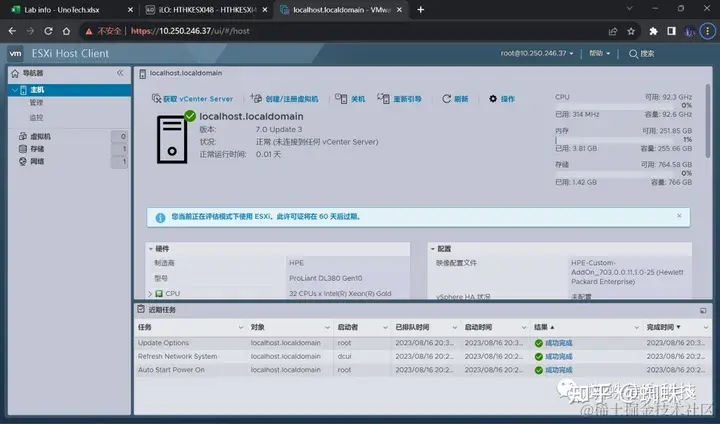This screenshot has height=424, width=720.
Task: Click Get vCenter Server toolbar button
Action: pos(192,99)
